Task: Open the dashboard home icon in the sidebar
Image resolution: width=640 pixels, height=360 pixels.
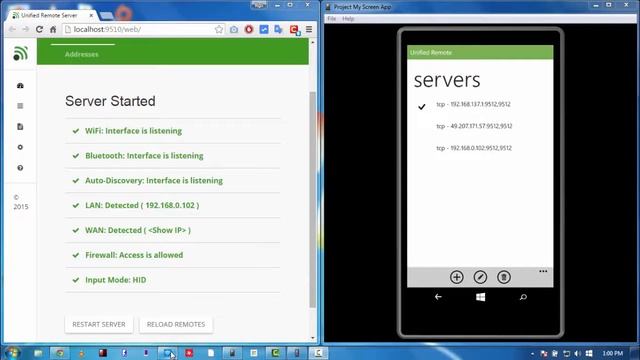Action: [20, 86]
